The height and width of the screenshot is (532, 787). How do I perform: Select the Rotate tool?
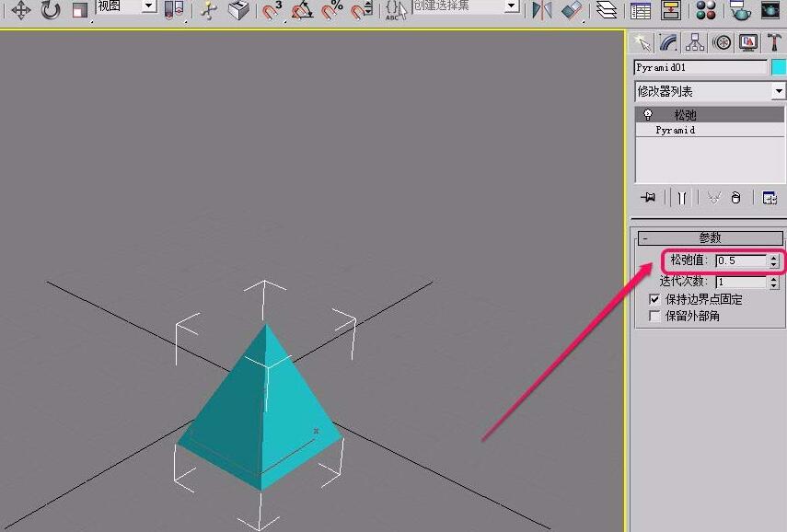51,9
